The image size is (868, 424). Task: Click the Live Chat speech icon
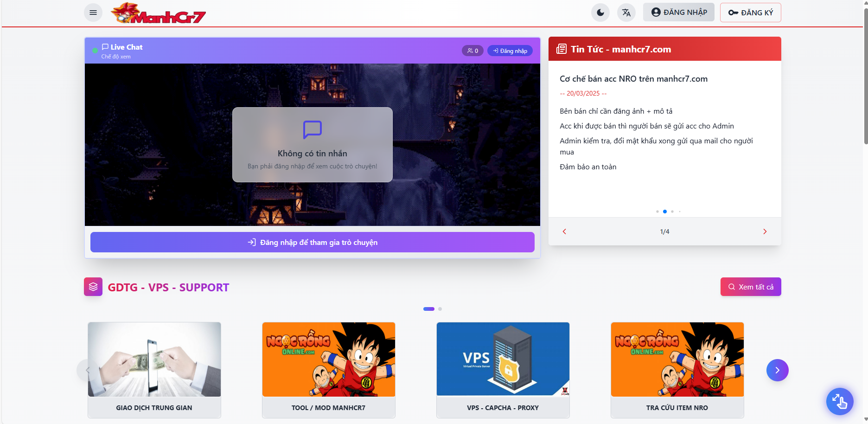point(105,47)
